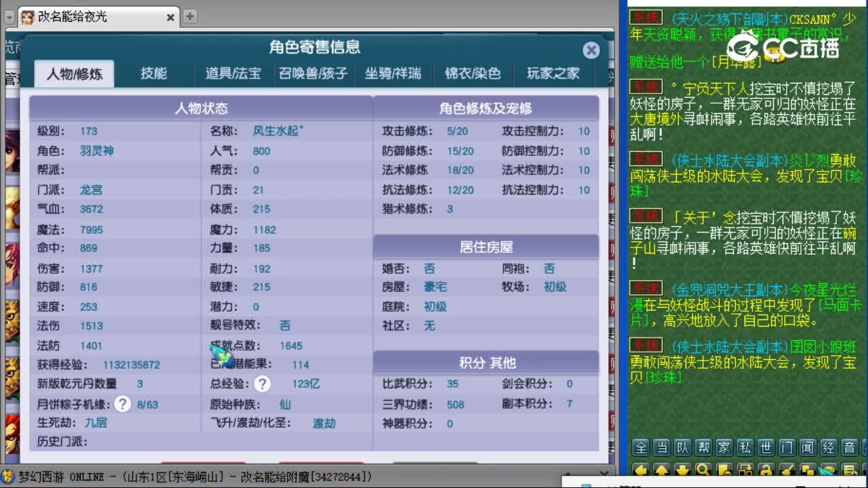868x488 pixels.
Task: Click the 法术修炼 value 18/20
Action: tap(460, 170)
